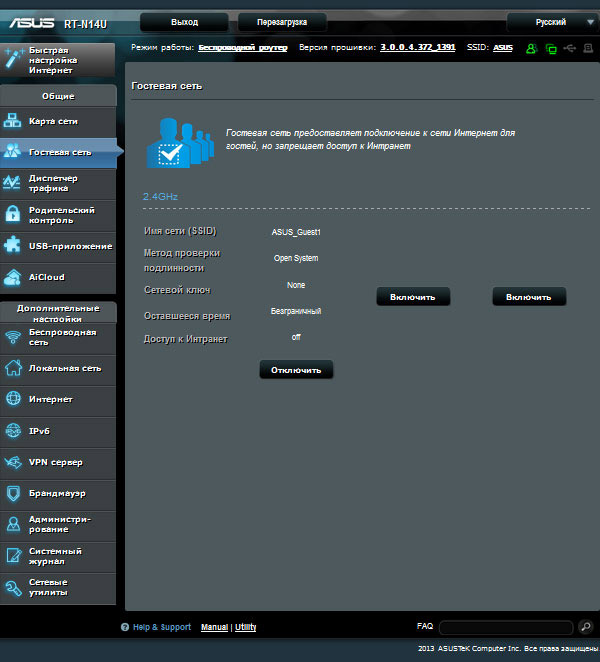This screenshot has width=600, height=662.
Task: Open Родительский контроль section
Action: click(x=58, y=215)
